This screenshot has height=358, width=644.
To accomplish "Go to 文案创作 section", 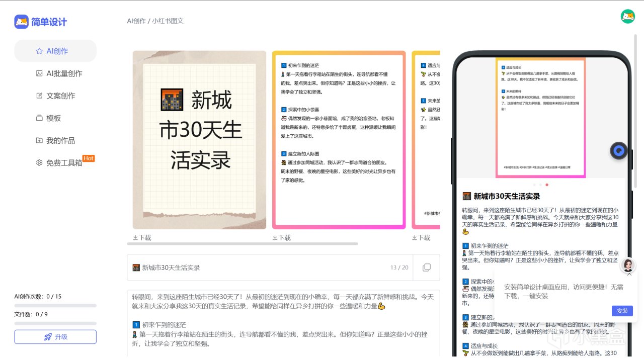I will 55,96.
